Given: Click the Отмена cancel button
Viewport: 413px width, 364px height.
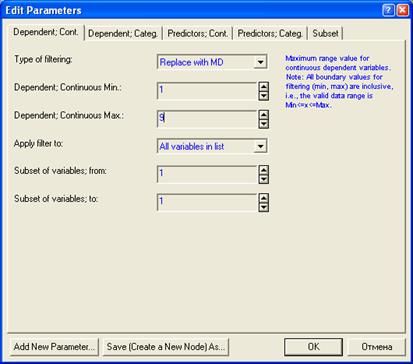Looking at the screenshot, I should (377, 347).
